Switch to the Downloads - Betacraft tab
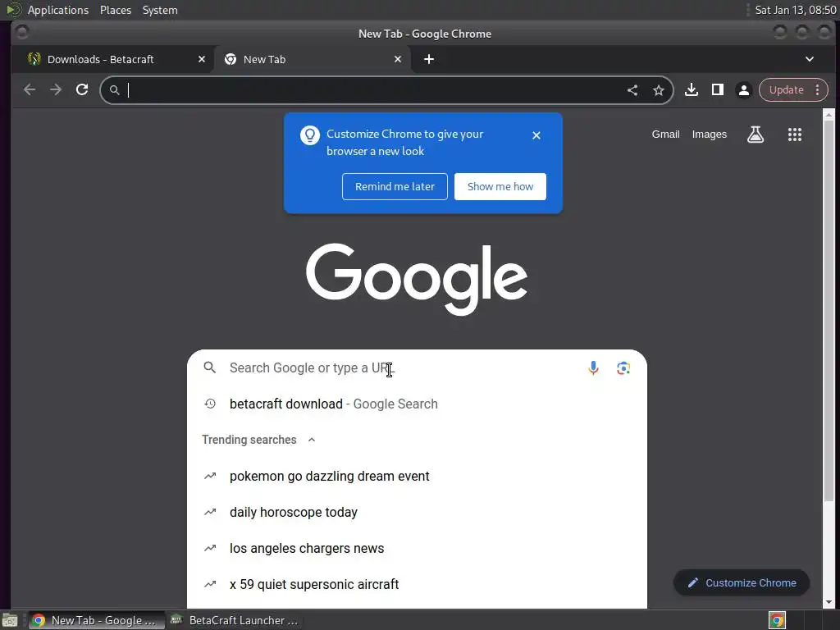This screenshot has width=840, height=630. tap(112, 59)
